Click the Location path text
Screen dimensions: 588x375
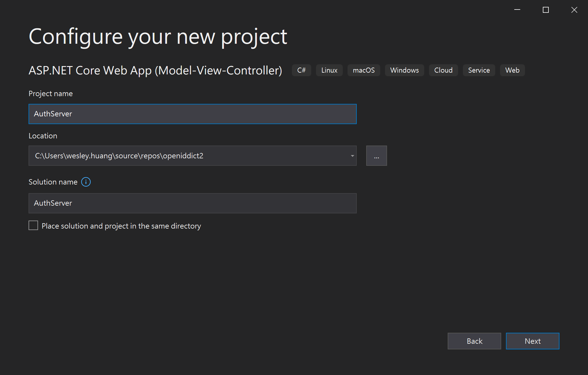tap(119, 156)
